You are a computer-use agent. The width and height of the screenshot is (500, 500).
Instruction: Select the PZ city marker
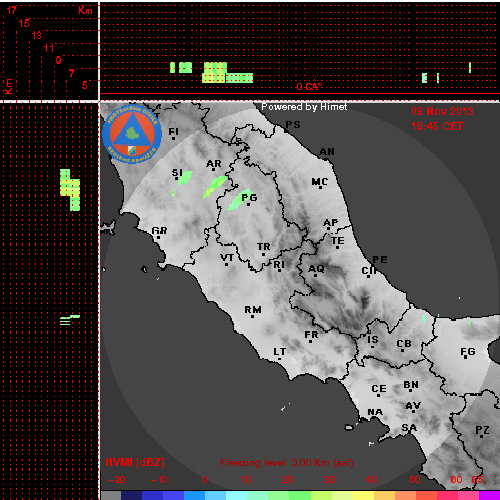click(481, 436)
